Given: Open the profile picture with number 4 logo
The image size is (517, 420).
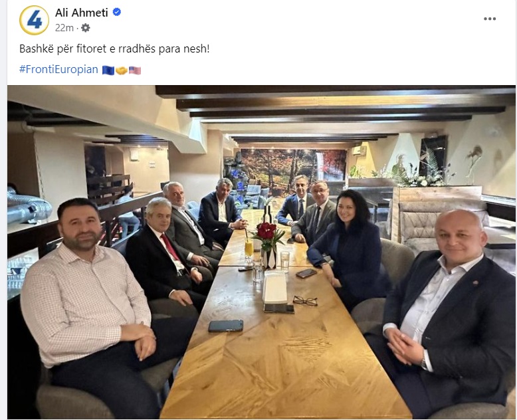Looking at the screenshot, I should [x=35, y=20].
